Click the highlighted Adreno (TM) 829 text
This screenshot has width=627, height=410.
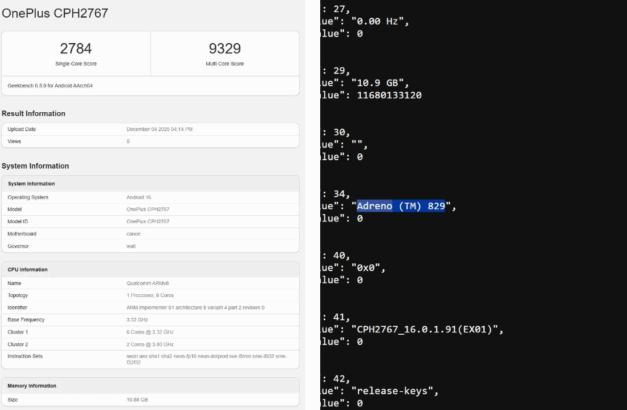pyautogui.click(x=400, y=206)
